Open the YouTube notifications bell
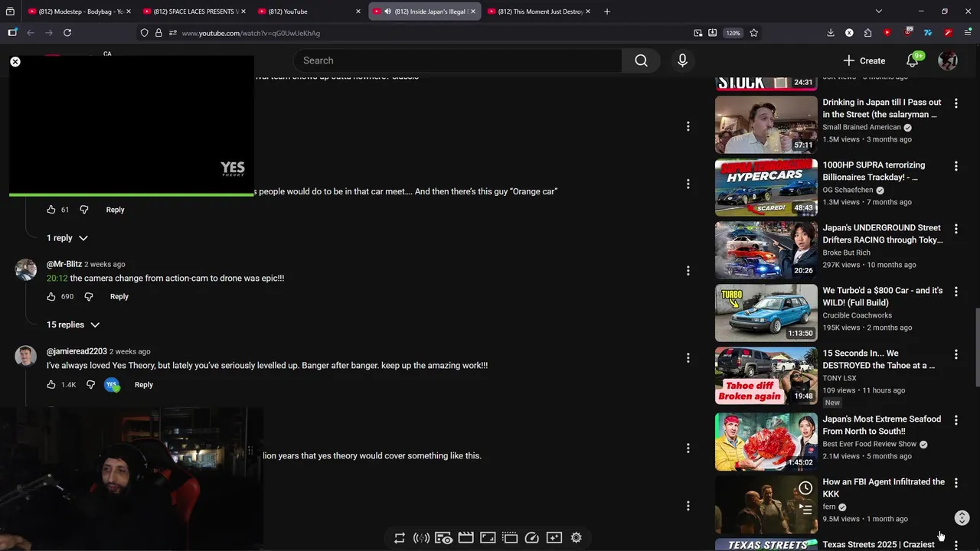 [x=913, y=60]
